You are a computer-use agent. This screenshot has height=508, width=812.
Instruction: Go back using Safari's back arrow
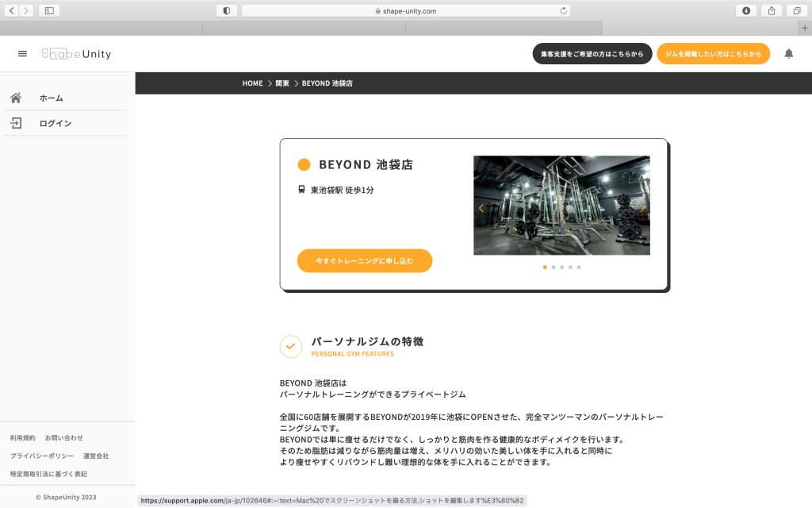(x=11, y=10)
